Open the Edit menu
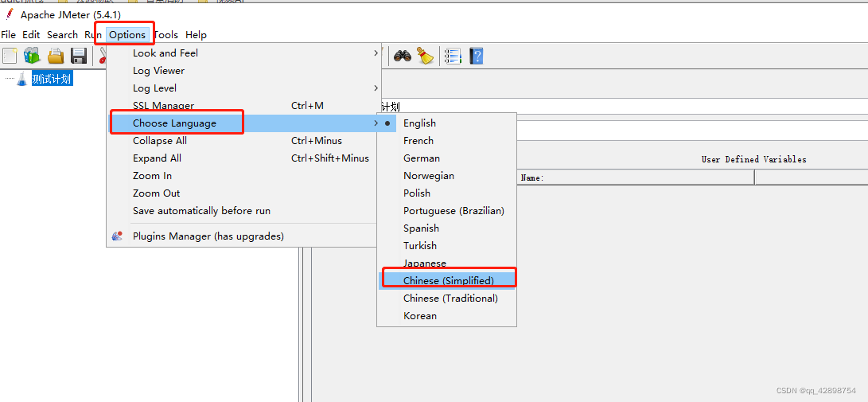This screenshot has width=868, height=402. tap(31, 35)
